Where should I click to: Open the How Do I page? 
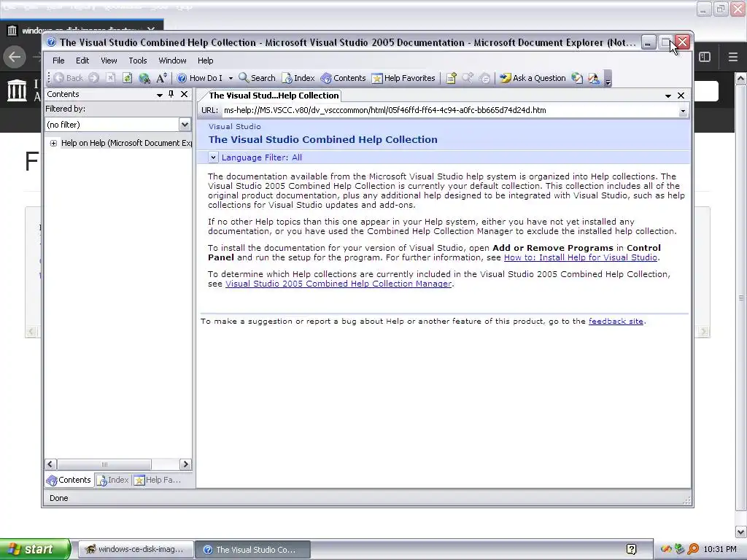(200, 78)
